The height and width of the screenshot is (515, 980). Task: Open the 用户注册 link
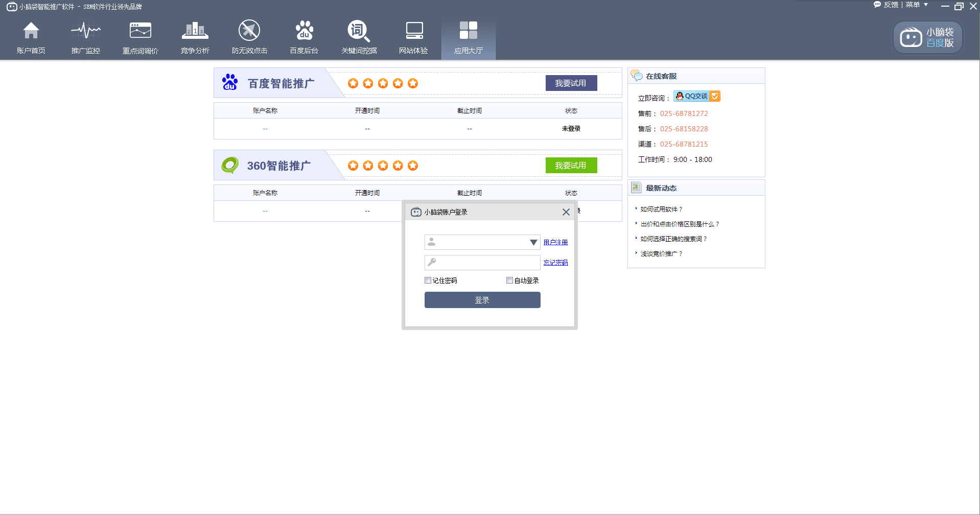(555, 242)
